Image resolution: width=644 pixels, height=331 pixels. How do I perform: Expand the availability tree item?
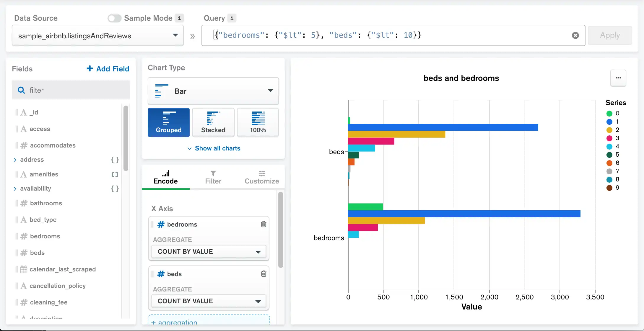(x=15, y=188)
